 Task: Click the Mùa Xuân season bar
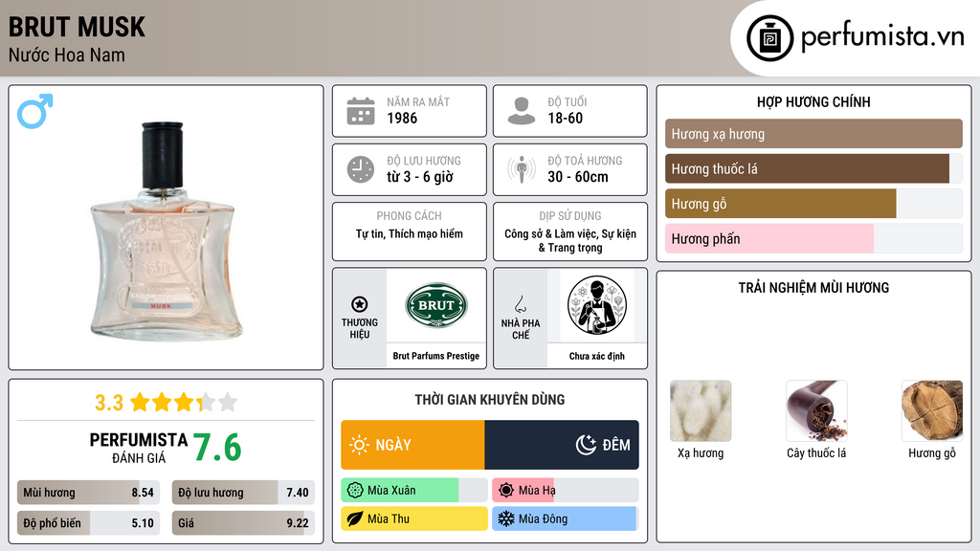[413, 491]
